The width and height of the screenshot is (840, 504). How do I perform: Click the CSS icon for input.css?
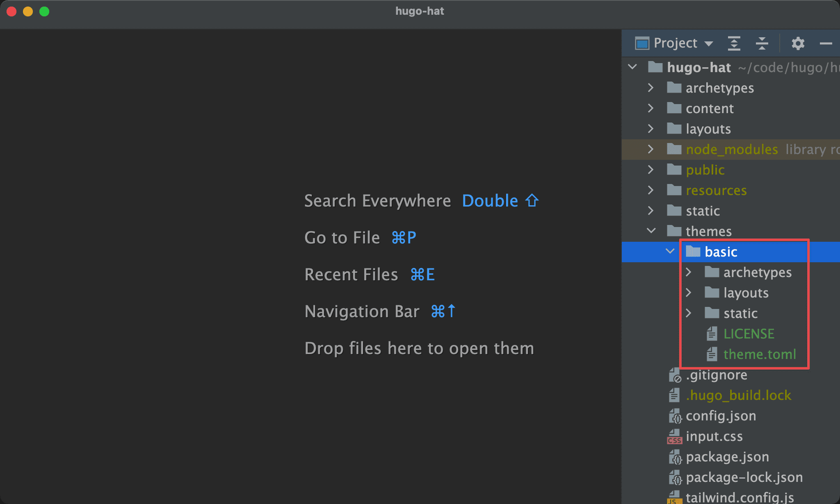[x=675, y=436]
